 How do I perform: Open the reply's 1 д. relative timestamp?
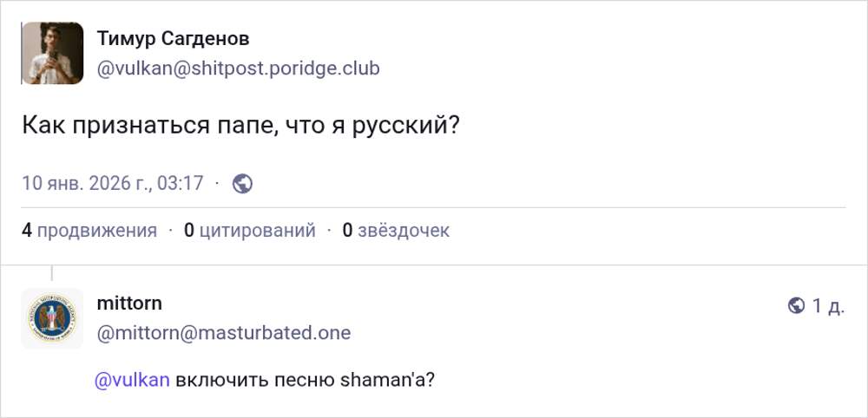(828, 305)
